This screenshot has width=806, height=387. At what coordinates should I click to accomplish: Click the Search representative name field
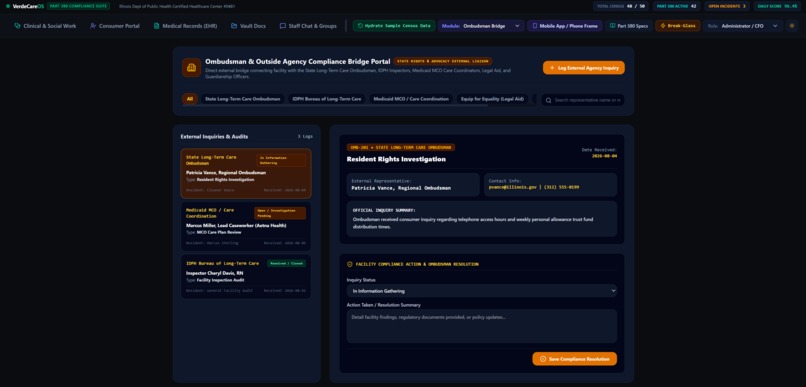click(583, 100)
